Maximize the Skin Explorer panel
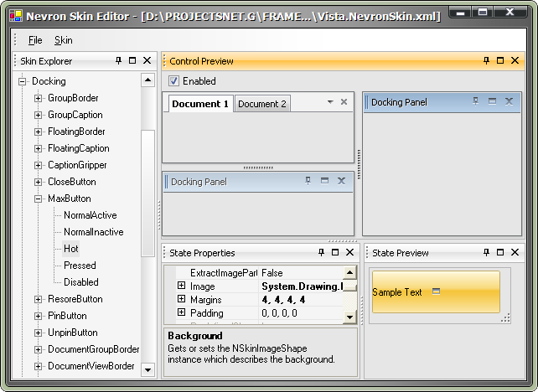 point(132,60)
